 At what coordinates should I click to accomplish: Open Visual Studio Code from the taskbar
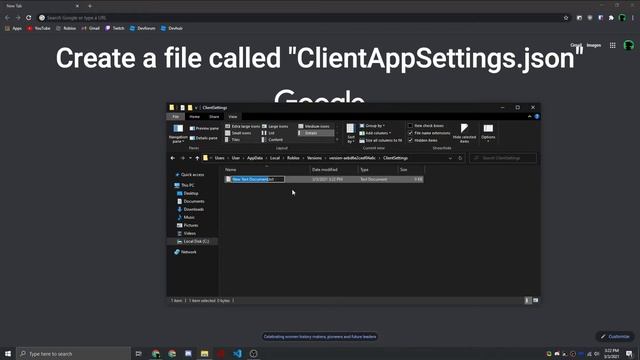click(x=237, y=353)
